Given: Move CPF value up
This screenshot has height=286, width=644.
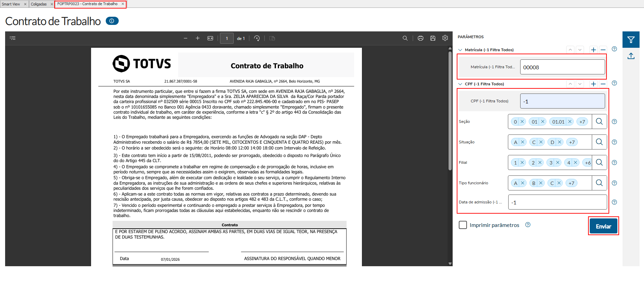Looking at the screenshot, I should click(x=570, y=84).
